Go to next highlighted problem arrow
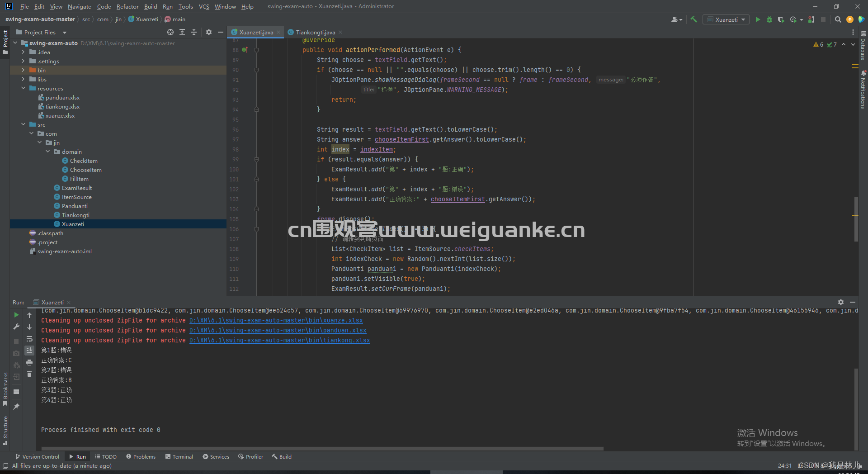Screen dimensions: 868x474 tap(853, 44)
